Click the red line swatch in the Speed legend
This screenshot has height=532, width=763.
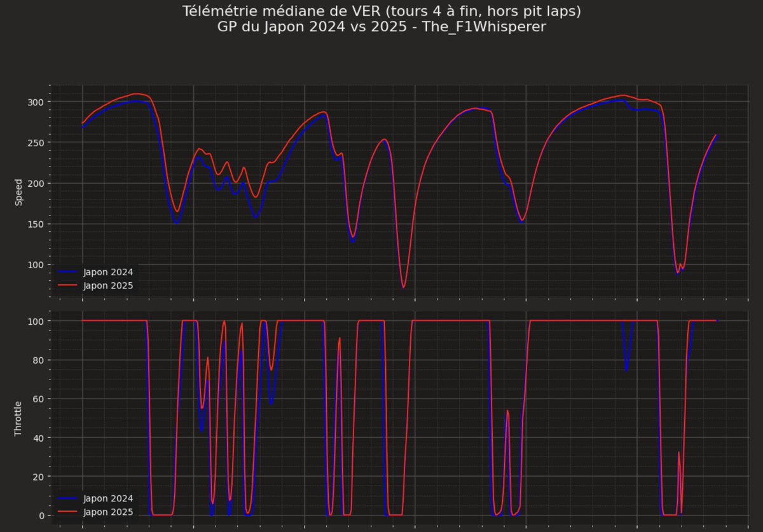click(67, 285)
